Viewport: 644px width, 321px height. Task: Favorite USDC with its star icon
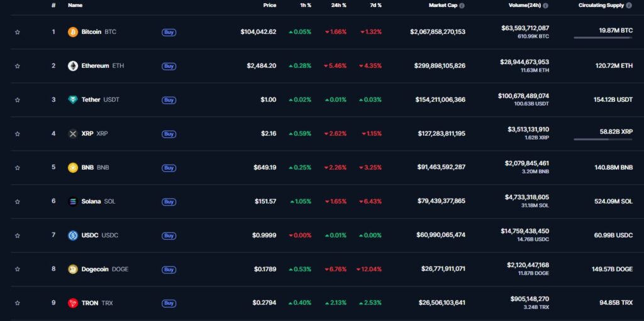(18, 236)
